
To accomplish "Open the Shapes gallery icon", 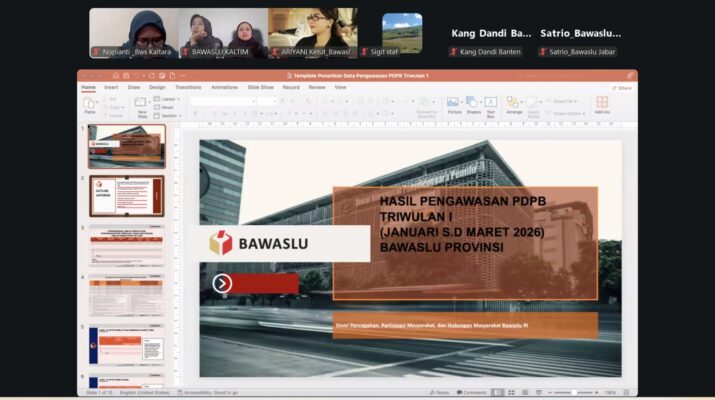I will click(x=473, y=104).
